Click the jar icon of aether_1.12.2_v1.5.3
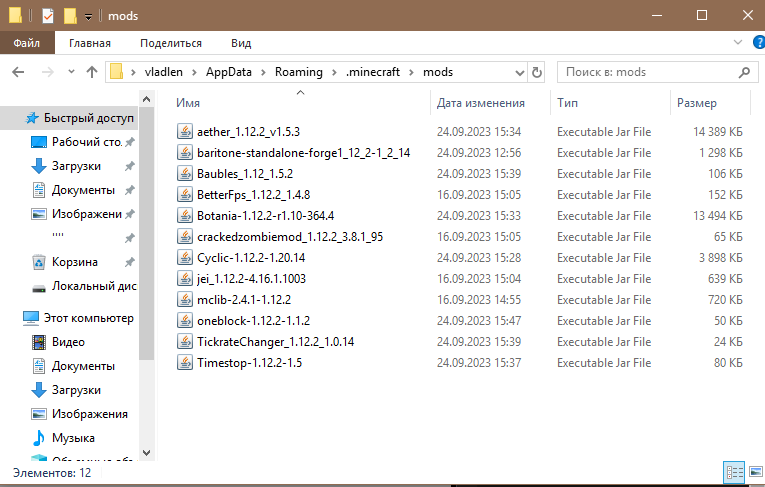This screenshot has width=765, height=487. click(184, 132)
